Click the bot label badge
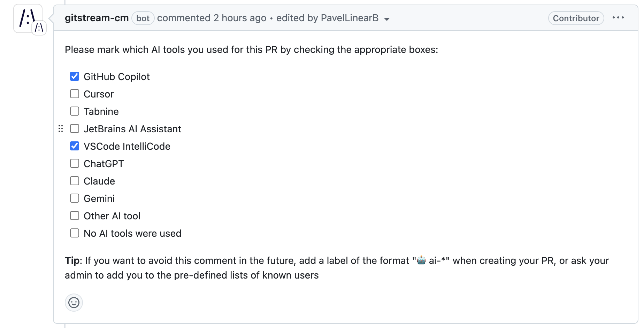This screenshot has height=328, width=644. tap(143, 18)
